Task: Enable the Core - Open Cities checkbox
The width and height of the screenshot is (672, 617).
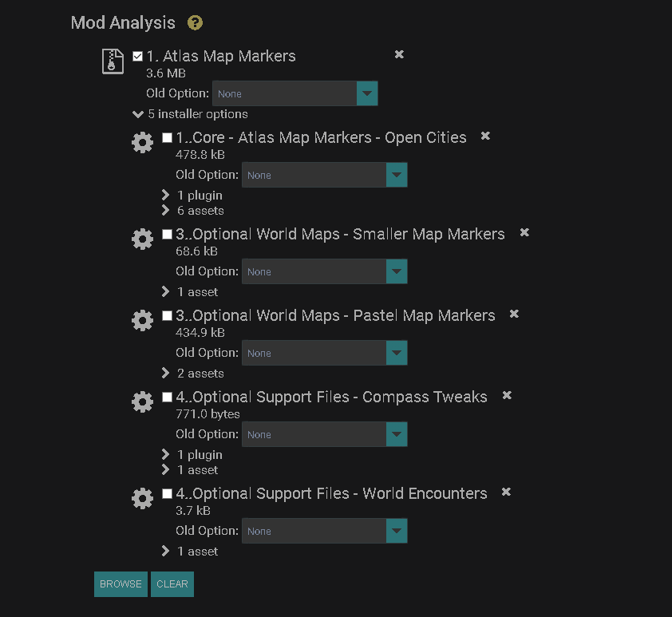Action: click(x=167, y=137)
